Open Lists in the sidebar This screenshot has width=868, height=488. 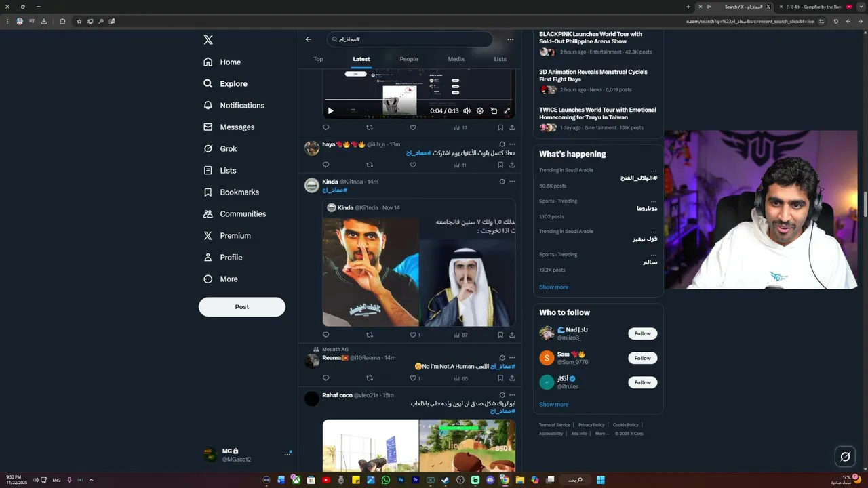point(220,170)
